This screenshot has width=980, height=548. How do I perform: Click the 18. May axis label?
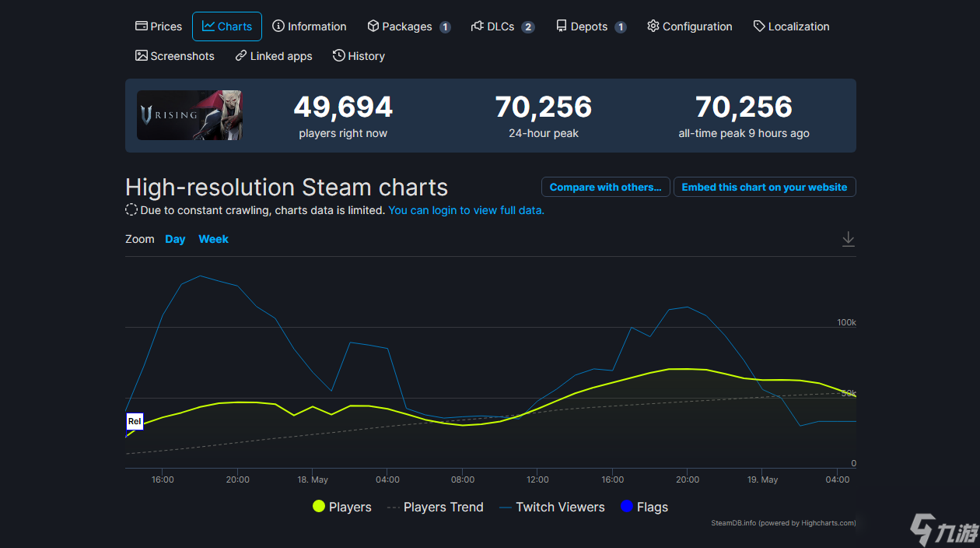click(x=313, y=479)
